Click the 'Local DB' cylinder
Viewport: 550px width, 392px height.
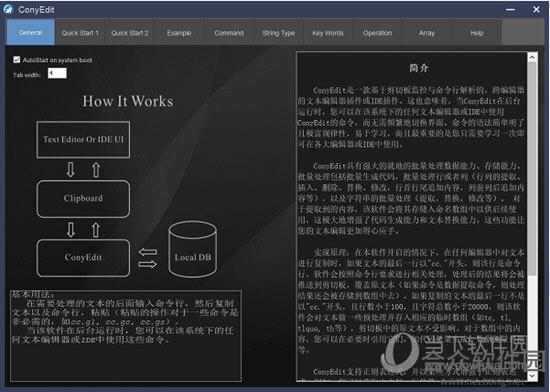pyautogui.click(x=193, y=249)
